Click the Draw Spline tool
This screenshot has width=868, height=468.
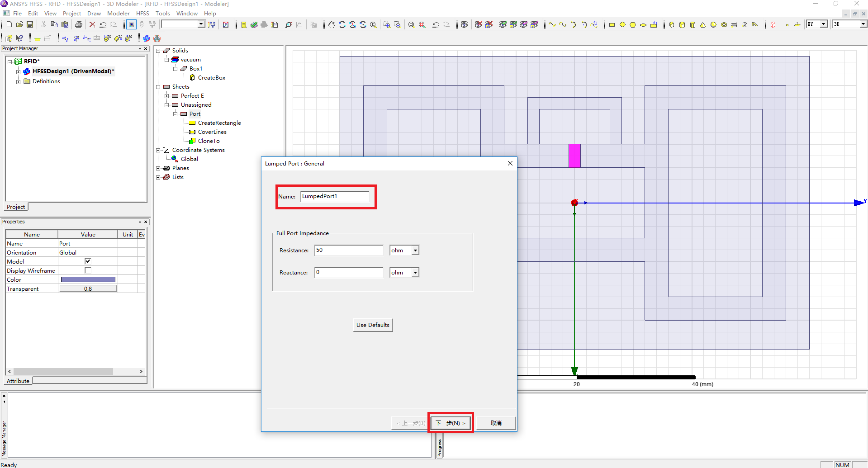[x=563, y=24]
